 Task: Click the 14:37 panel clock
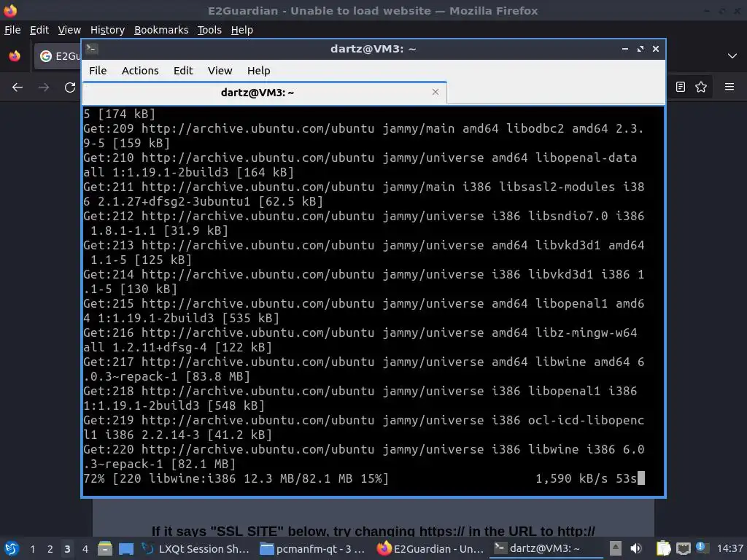click(x=729, y=549)
